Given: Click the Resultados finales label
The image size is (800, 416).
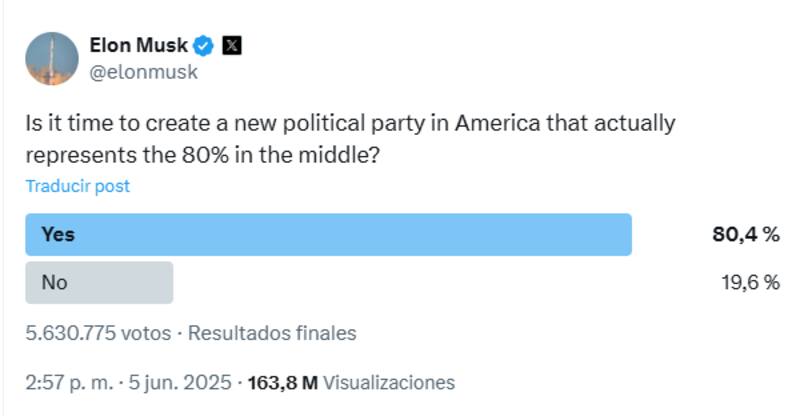Looking at the screenshot, I should (x=272, y=333).
